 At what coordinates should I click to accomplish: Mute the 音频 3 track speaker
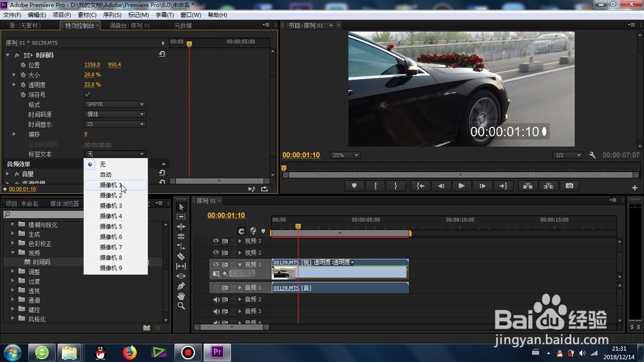(x=216, y=311)
